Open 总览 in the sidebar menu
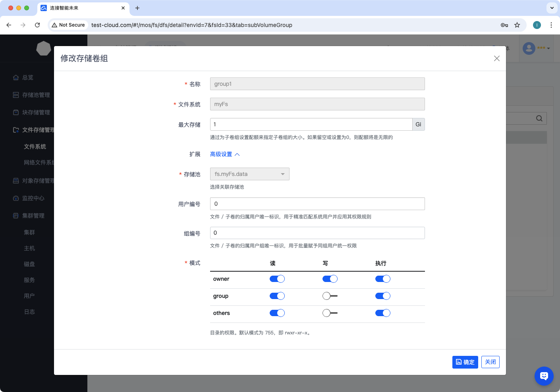The width and height of the screenshot is (560, 392). [27, 77]
